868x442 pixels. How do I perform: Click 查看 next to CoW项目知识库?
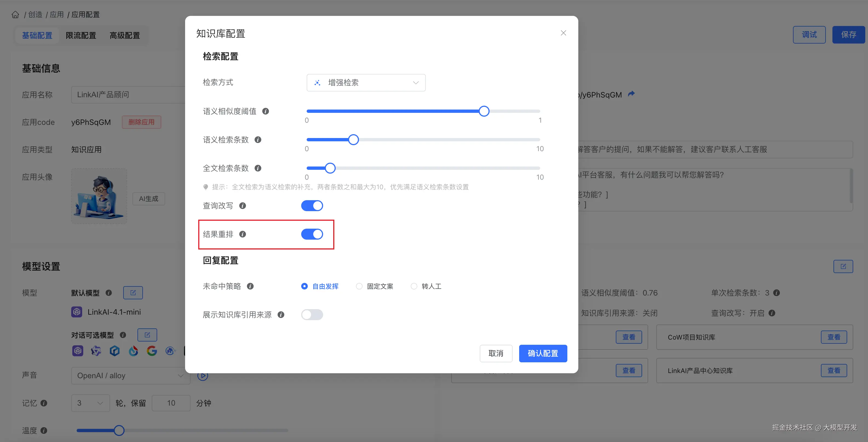(x=834, y=337)
